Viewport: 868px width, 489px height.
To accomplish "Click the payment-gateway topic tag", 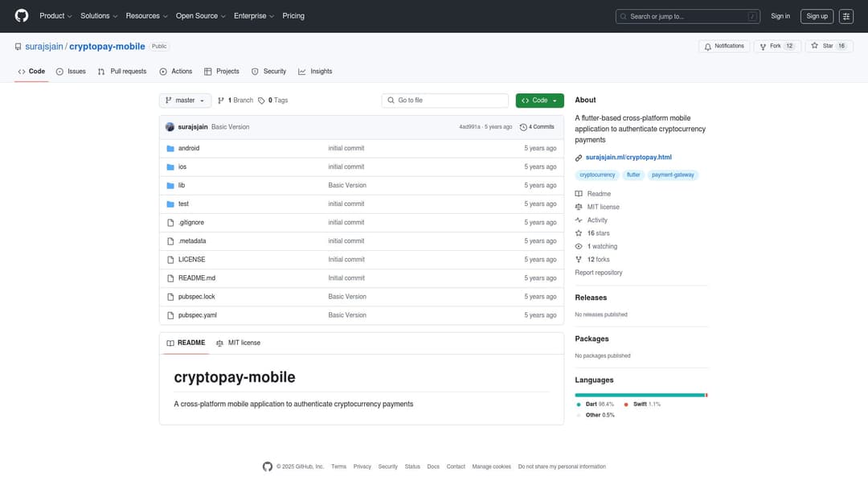I will click(673, 175).
